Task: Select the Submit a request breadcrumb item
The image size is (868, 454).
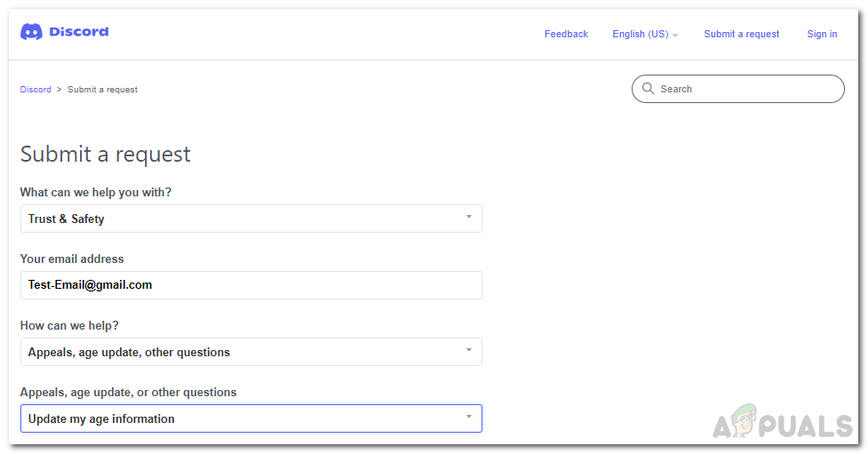Action: pos(102,90)
